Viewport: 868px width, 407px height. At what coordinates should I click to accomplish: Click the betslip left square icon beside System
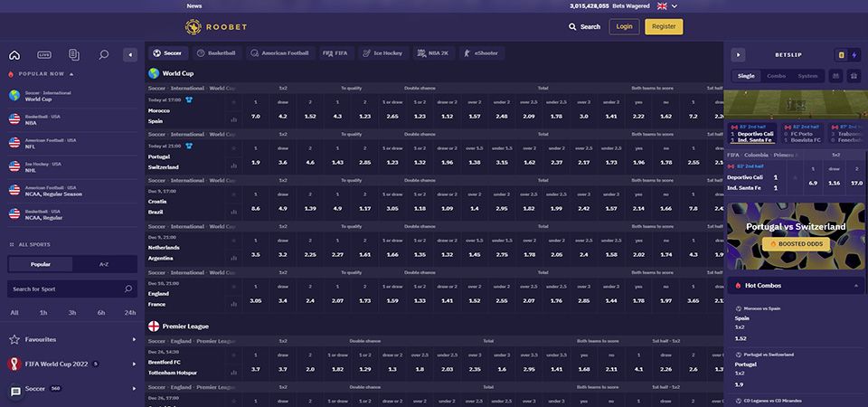tap(835, 76)
